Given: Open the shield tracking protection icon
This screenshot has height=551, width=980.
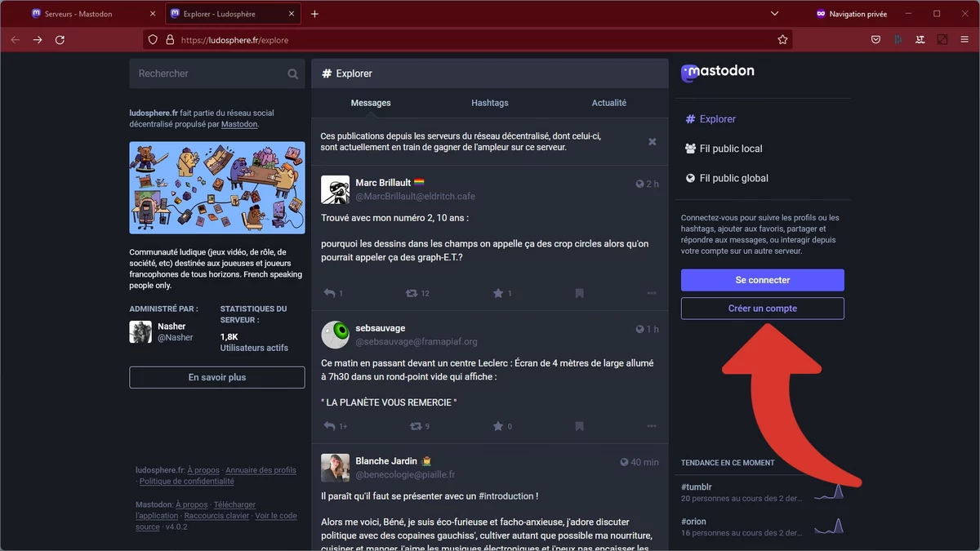Looking at the screenshot, I should pyautogui.click(x=153, y=39).
